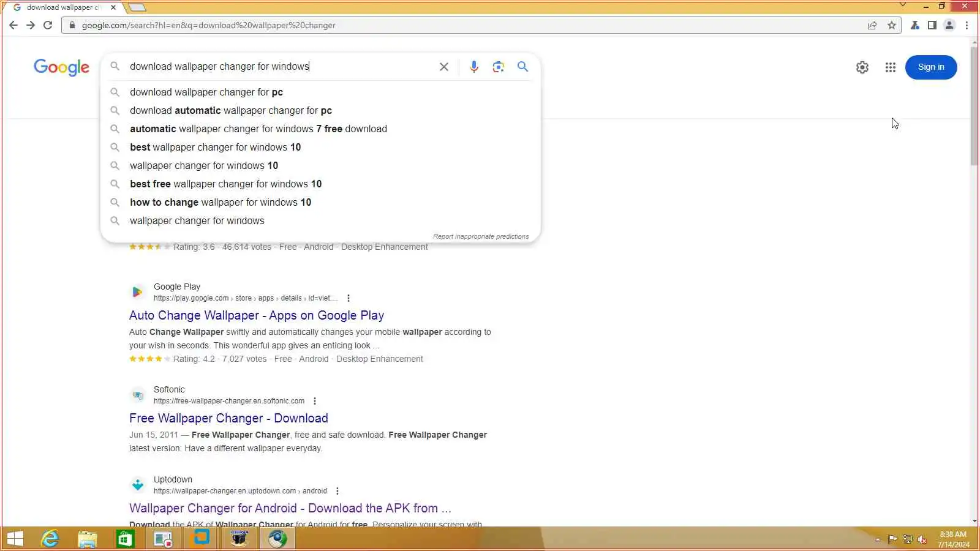Click the Softonic favicon
Viewport: 980px width, 551px height.
(138, 395)
